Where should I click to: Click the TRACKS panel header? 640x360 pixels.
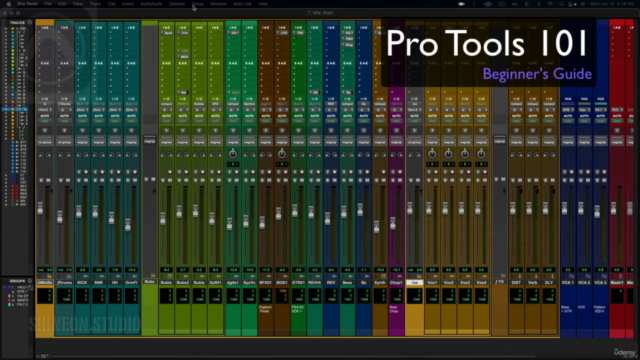coord(18,22)
